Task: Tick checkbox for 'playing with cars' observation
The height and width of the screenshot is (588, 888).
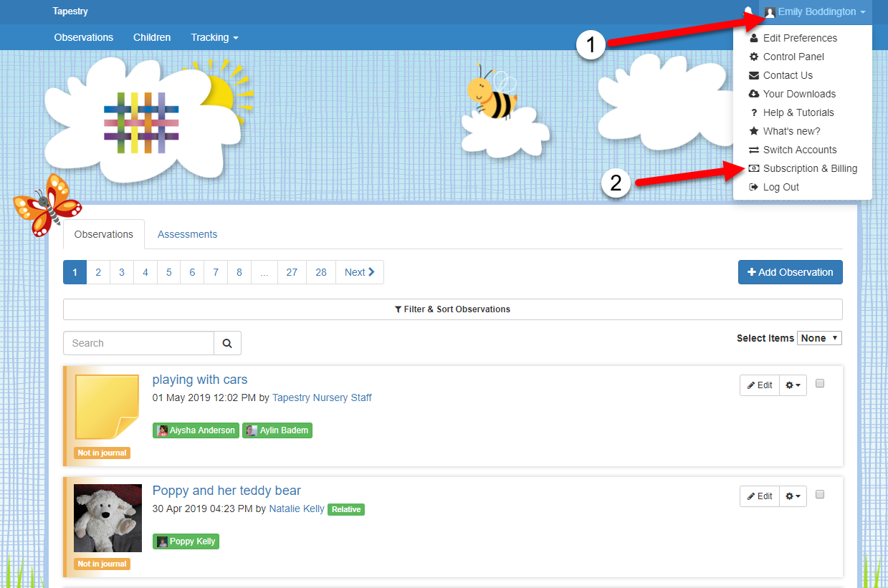Action: click(820, 383)
